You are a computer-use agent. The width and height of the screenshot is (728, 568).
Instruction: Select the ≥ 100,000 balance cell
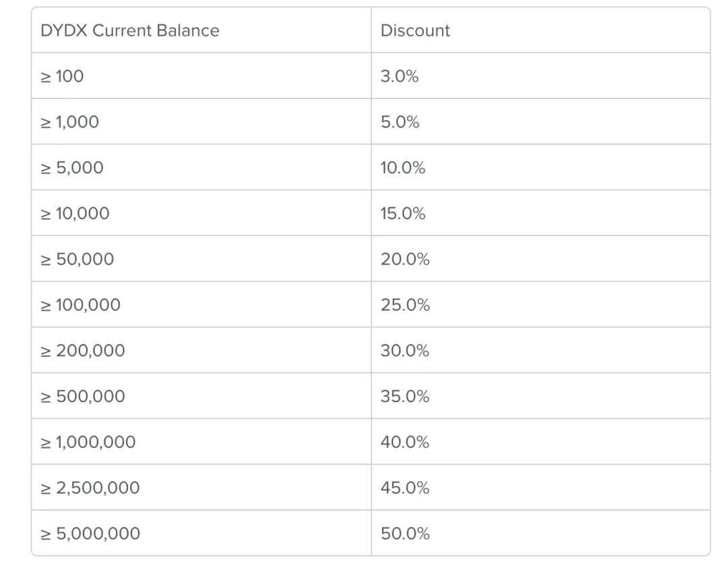tap(201, 304)
